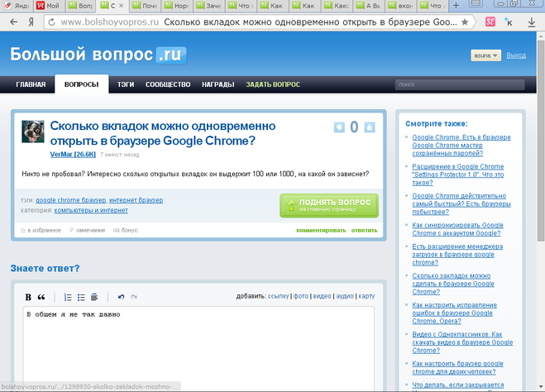Viewport: 545px width, 392px height.
Task: Open the browser downloads arrow icon
Action: pos(531,22)
